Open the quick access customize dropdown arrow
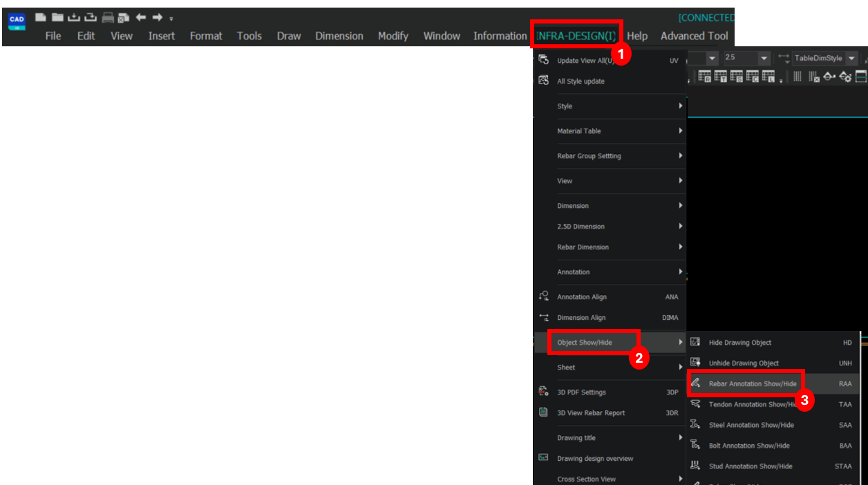 tap(171, 19)
